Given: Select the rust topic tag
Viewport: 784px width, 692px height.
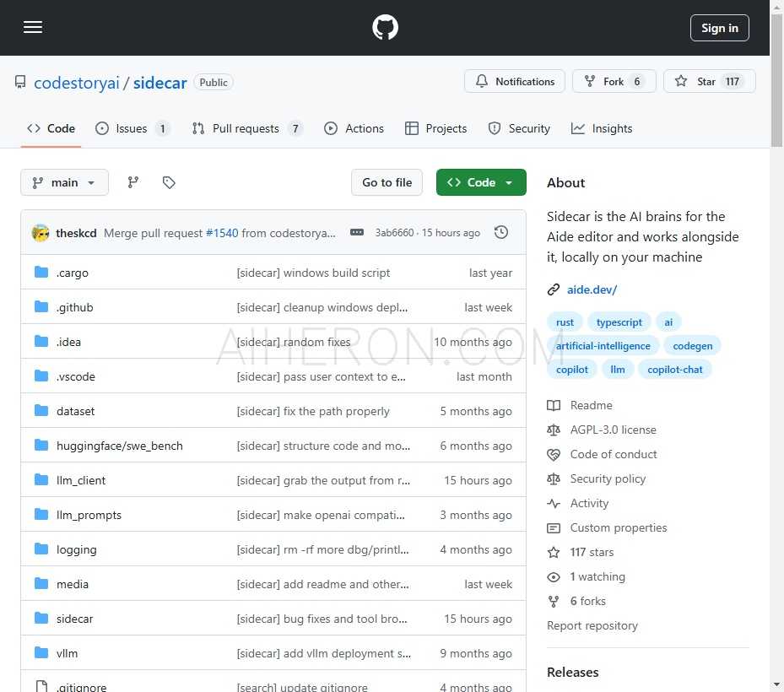Looking at the screenshot, I should click(x=565, y=322).
